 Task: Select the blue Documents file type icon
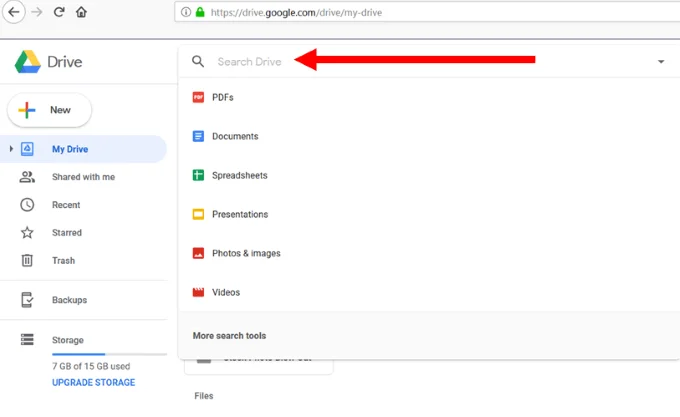click(x=198, y=136)
